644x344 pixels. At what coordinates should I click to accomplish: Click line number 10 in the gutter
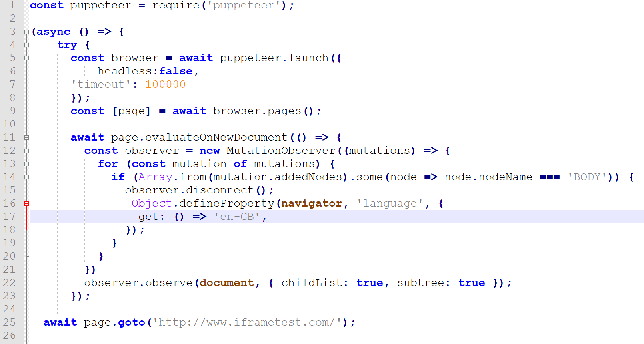point(9,124)
